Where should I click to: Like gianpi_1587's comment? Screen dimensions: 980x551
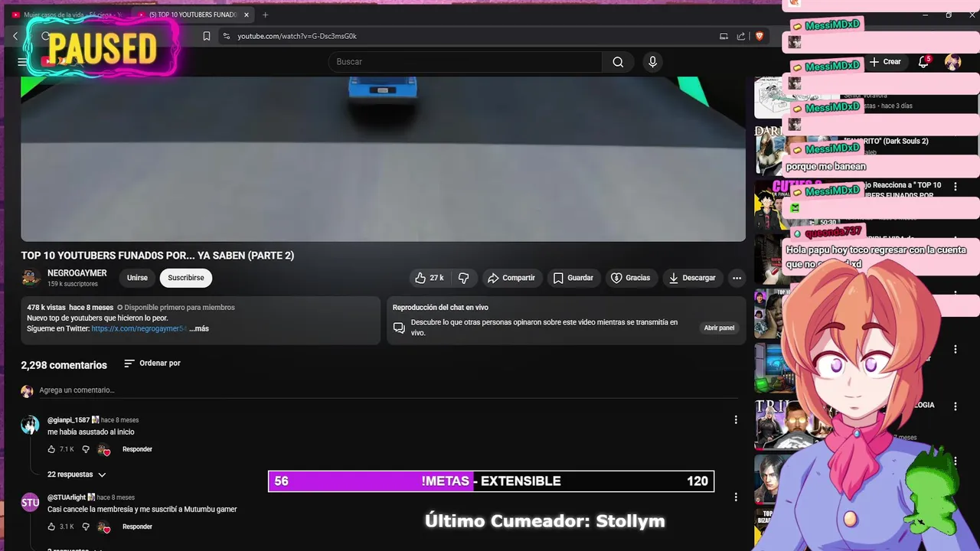pyautogui.click(x=51, y=449)
